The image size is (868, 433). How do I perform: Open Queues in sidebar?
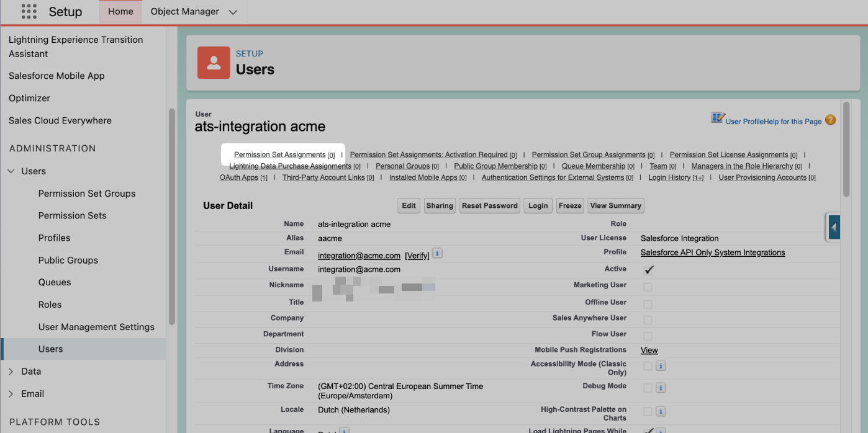[55, 282]
